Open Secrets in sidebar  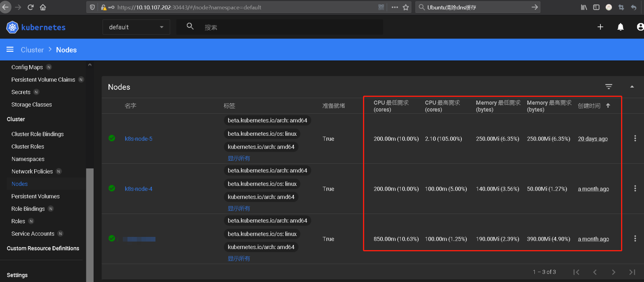[x=21, y=92]
